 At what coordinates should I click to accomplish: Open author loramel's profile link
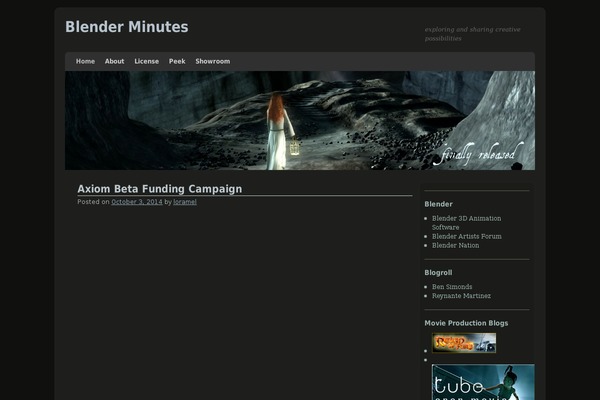pyautogui.click(x=185, y=202)
